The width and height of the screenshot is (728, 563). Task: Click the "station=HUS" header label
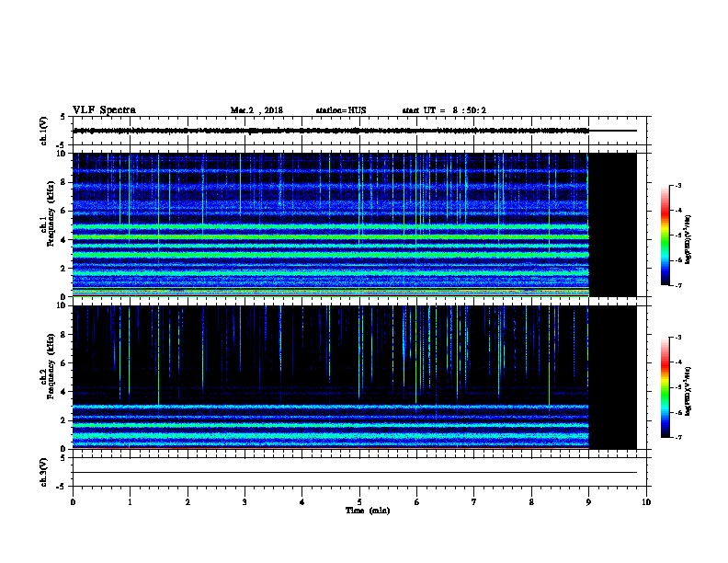pyautogui.click(x=341, y=110)
